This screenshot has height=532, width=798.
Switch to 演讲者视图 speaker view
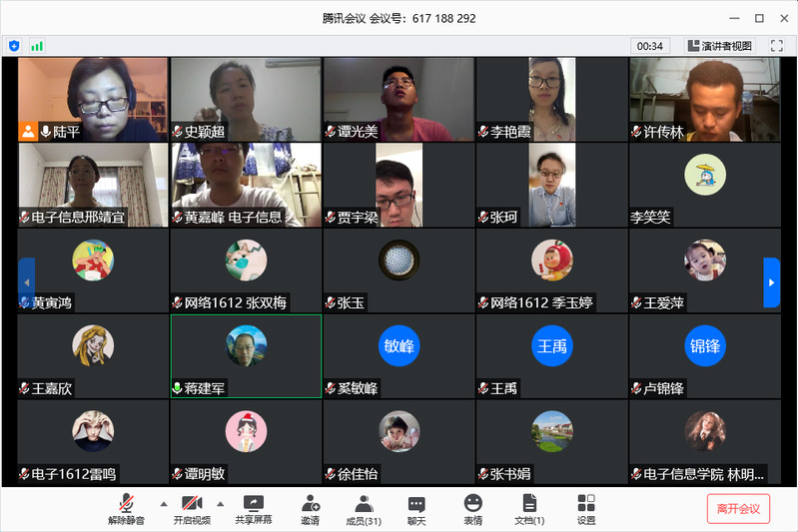tap(719, 46)
